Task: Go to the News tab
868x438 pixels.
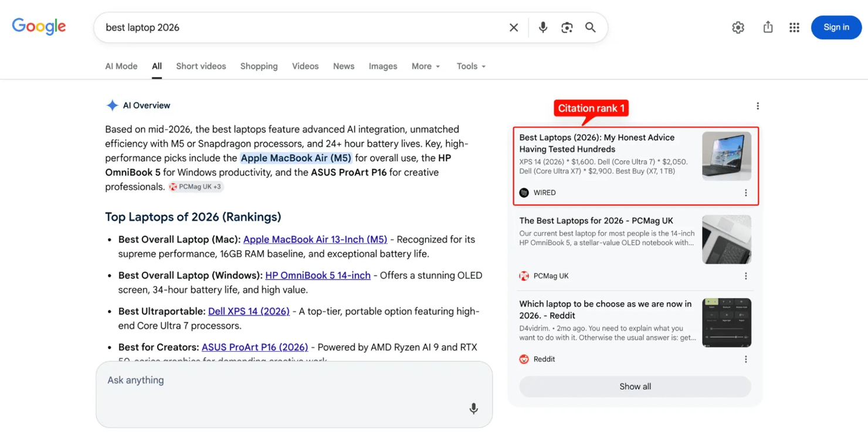Action: pyautogui.click(x=344, y=66)
